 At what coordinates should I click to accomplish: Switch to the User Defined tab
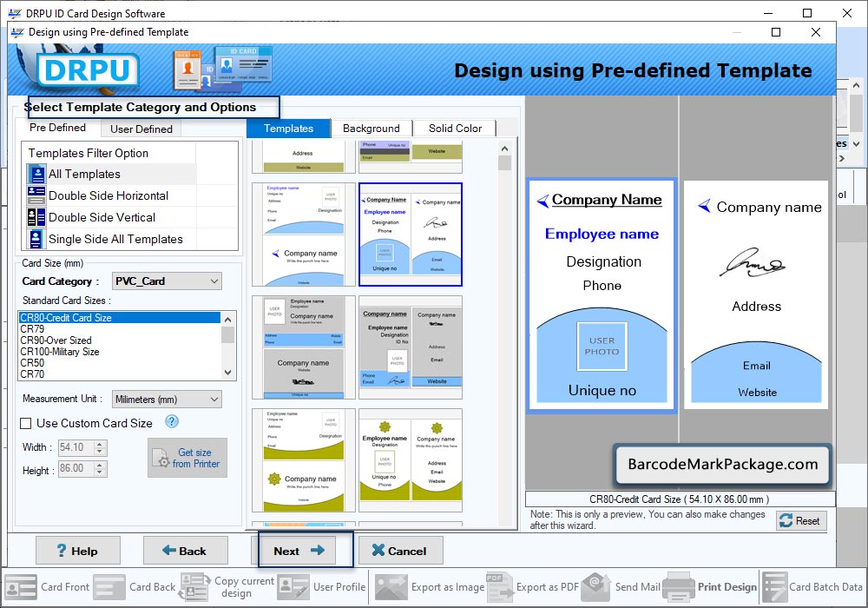141,129
